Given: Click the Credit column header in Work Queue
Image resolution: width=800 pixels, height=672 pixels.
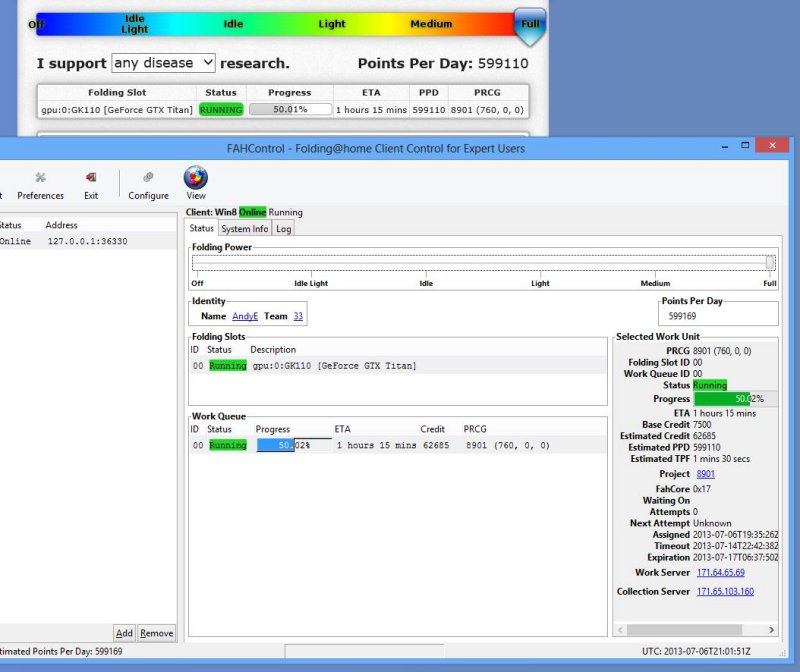Looking at the screenshot, I should 432,429.
